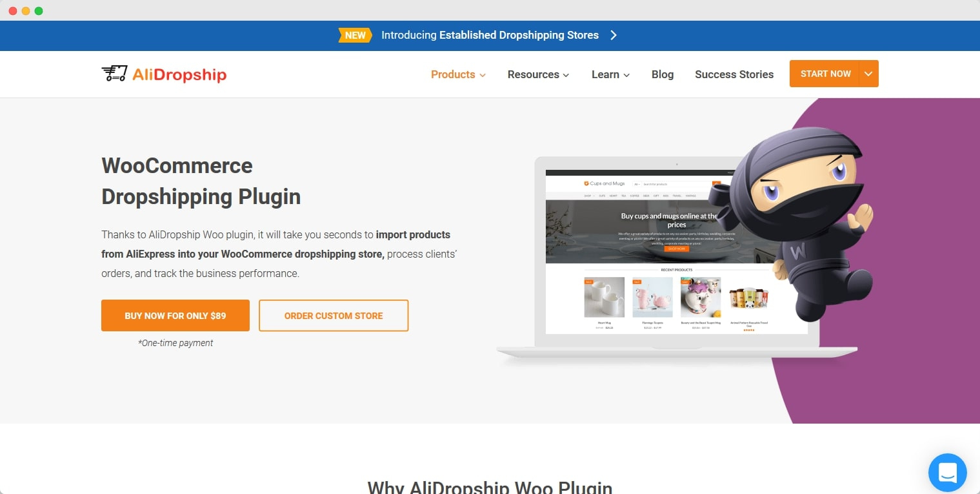Open Introducing Established Dropshipping Stores banner link
The image size is (980, 494).
pyautogui.click(x=490, y=36)
